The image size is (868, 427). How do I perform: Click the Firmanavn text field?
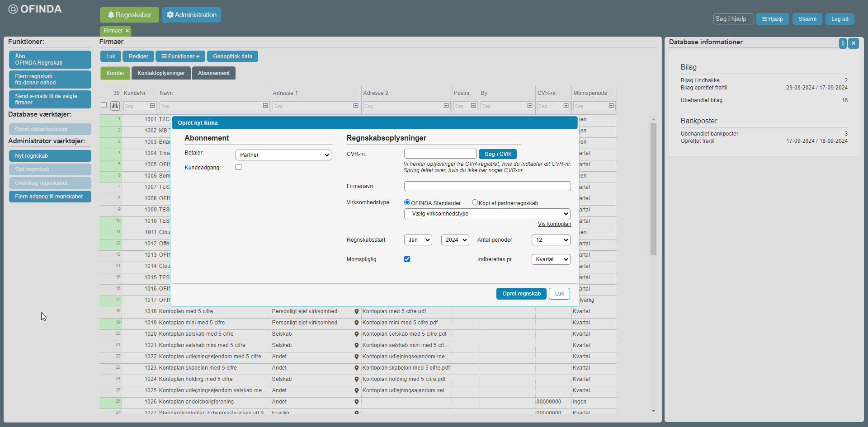[x=487, y=186]
